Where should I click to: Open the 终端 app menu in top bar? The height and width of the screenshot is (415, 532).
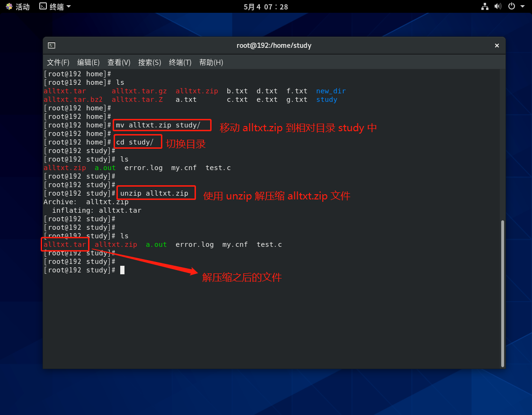pyautogui.click(x=55, y=7)
